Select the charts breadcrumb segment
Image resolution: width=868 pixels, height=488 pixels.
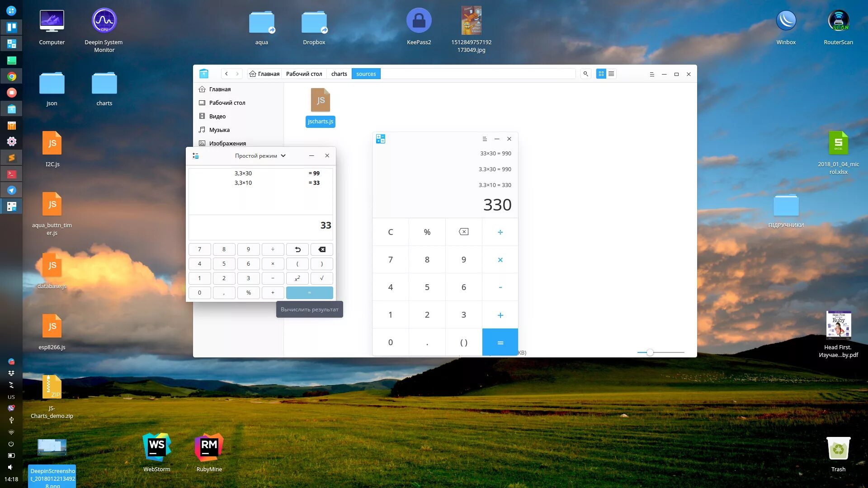click(339, 74)
